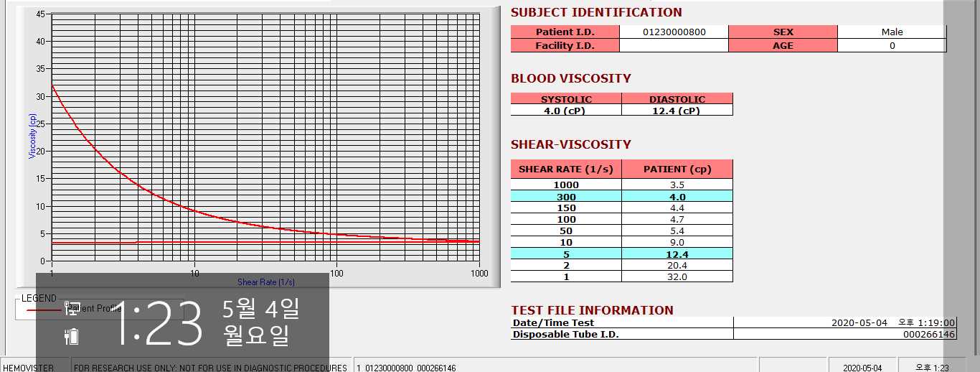Select the Patient I.D. label cell
Image resolution: width=980 pixels, height=372 pixels.
point(565,32)
